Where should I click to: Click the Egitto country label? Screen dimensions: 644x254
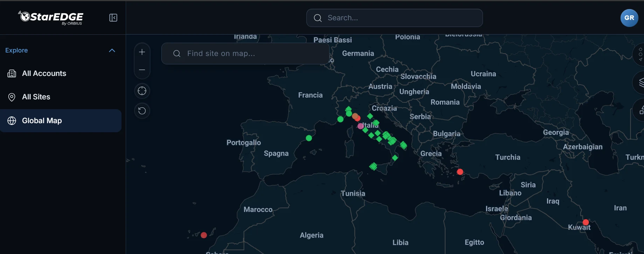pos(475,242)
